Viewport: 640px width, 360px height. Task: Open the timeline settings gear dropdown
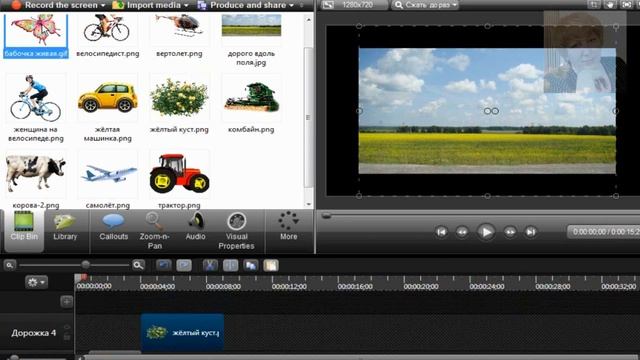tap(36, 282)
